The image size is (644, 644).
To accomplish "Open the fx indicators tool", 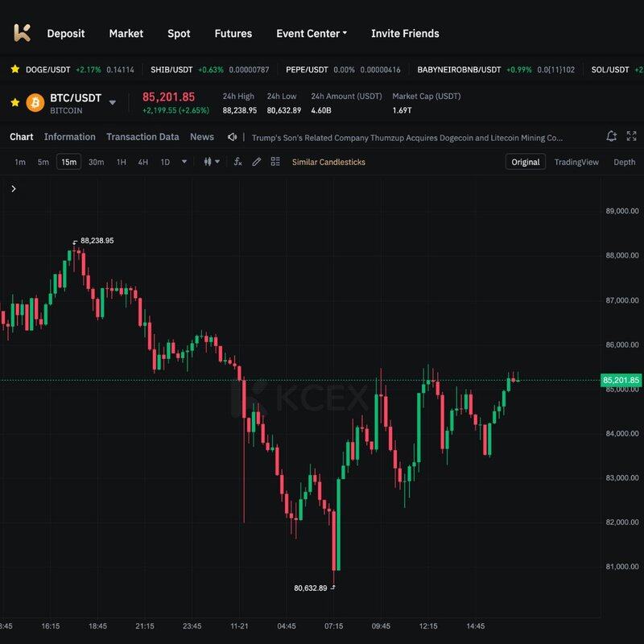I will click(237, 162).
